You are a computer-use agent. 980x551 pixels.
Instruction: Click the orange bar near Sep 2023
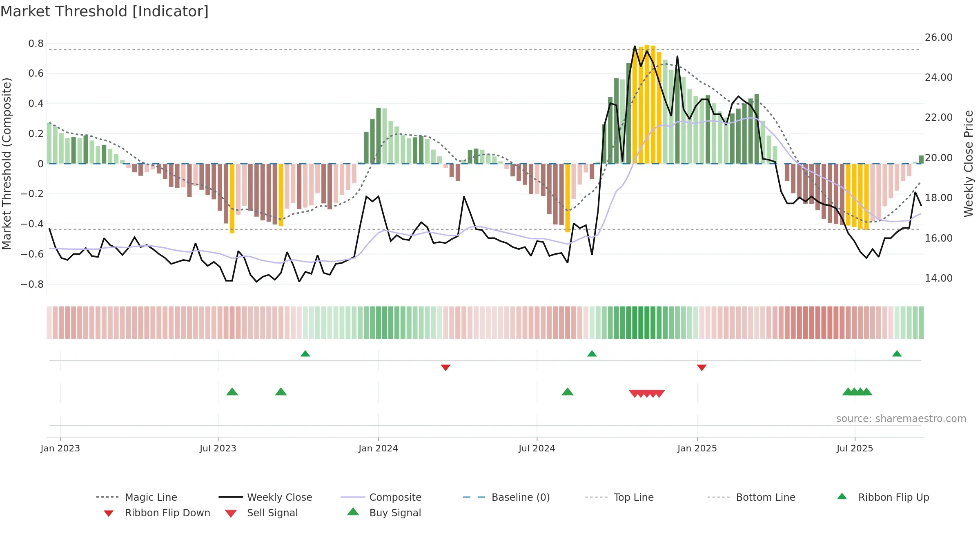coord(281,195)
